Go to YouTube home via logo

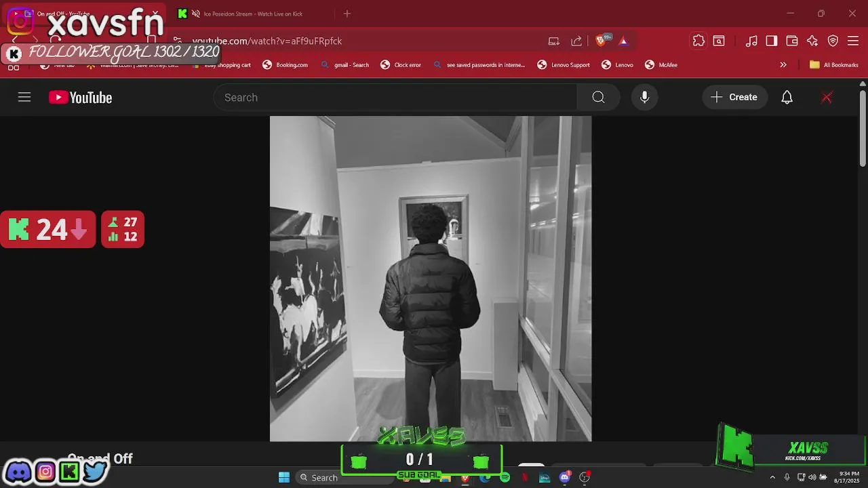(80, 98)
